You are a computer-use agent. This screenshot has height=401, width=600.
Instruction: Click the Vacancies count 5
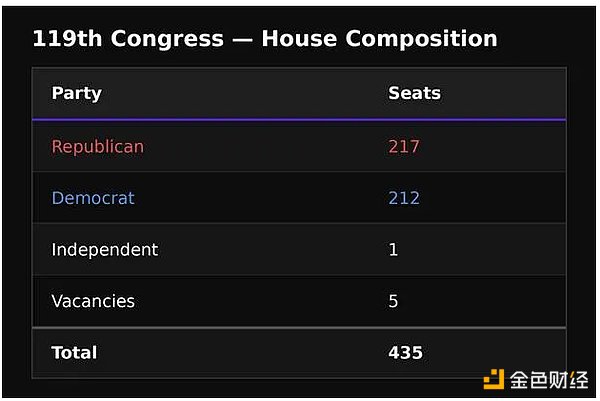tap(393, 301)
